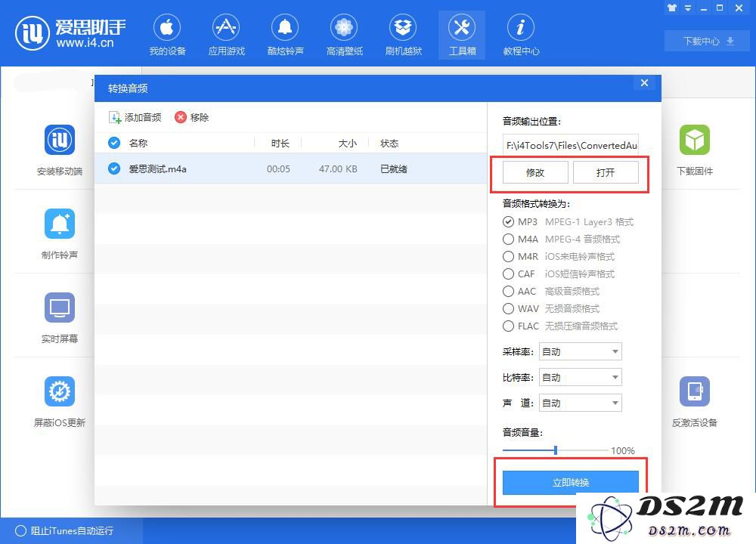The width and height of the screenshot is (756, 544).
Task: Click the 已就绪 status cell
Action: [x=393, y=169]
